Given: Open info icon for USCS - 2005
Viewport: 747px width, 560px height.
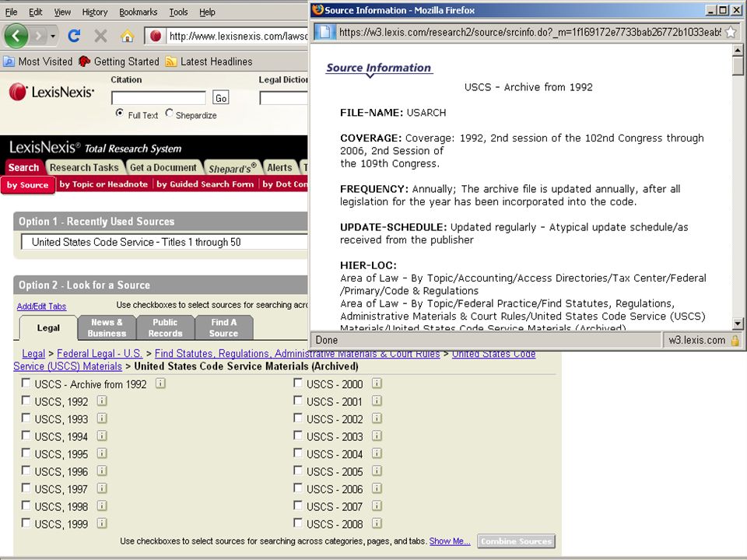Looking at the screenshot, I should (377, 471).
